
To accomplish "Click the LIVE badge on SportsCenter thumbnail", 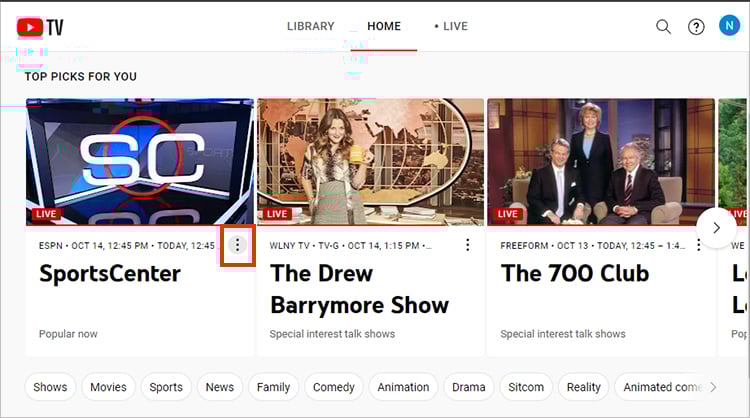I will click(46, 214).
